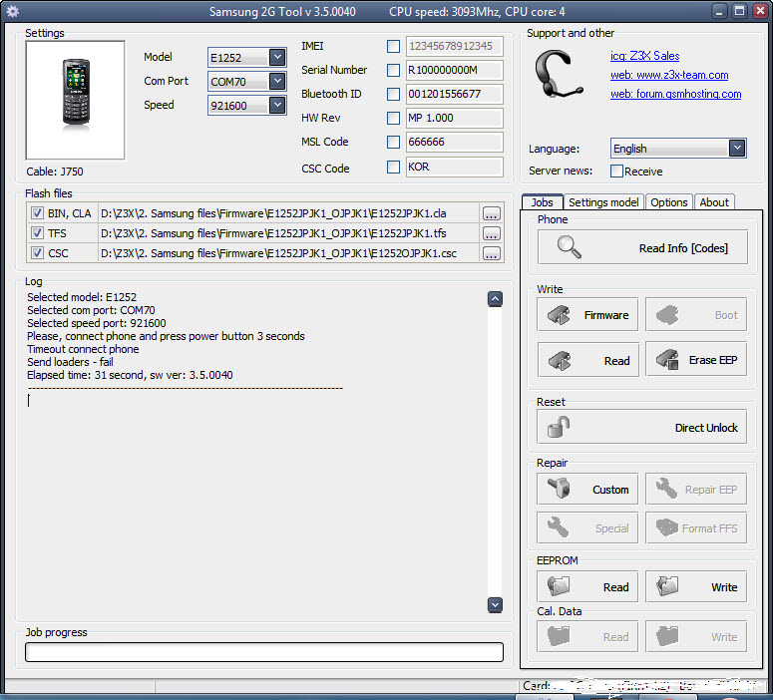Viewport: 773px width, 700px height.
Task: Click the EEPROM Write folder icon
Action: pos(667,586)
